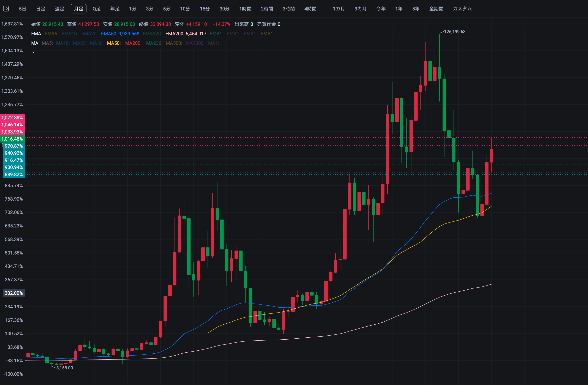This screenshot has height=385, width=588.
Task: Open カスタム custom range
Action: pos(462,9)
